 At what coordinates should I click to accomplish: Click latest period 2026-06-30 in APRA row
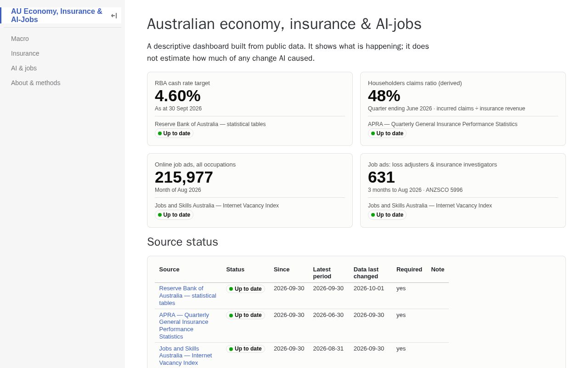[328, 315]
